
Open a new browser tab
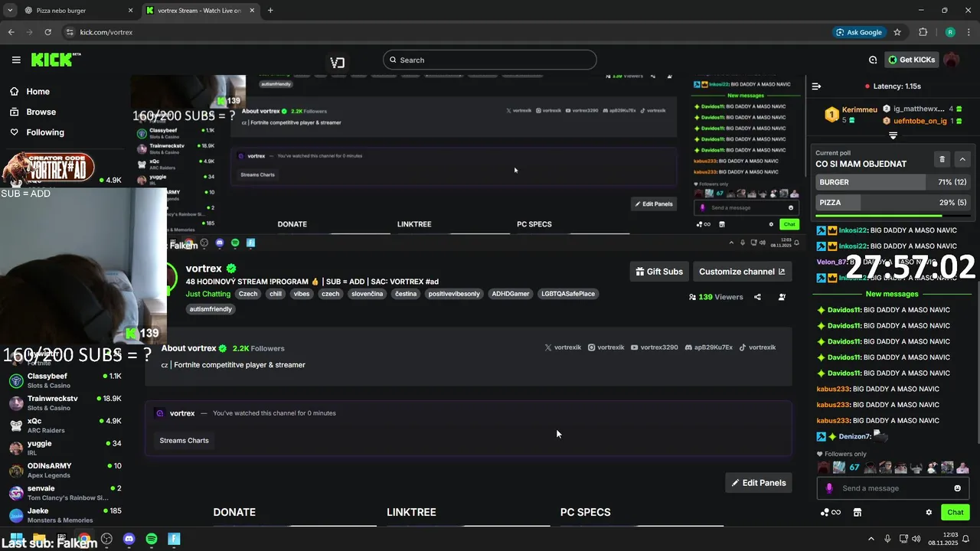(x=270, y=11)
